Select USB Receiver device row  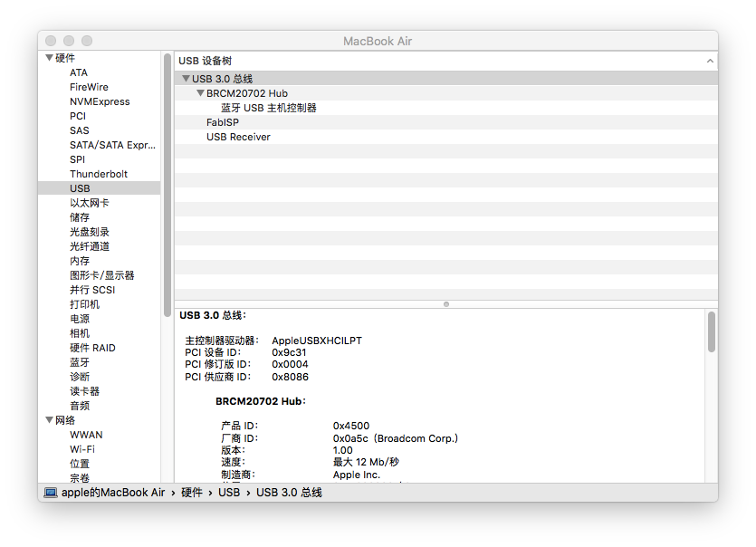(446, 137)
